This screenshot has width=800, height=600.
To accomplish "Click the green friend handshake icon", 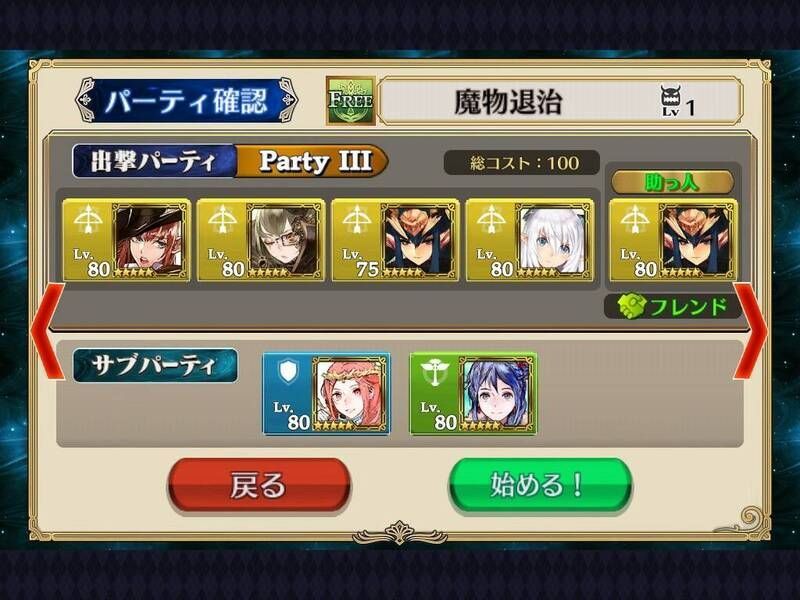I will [632, 307].
